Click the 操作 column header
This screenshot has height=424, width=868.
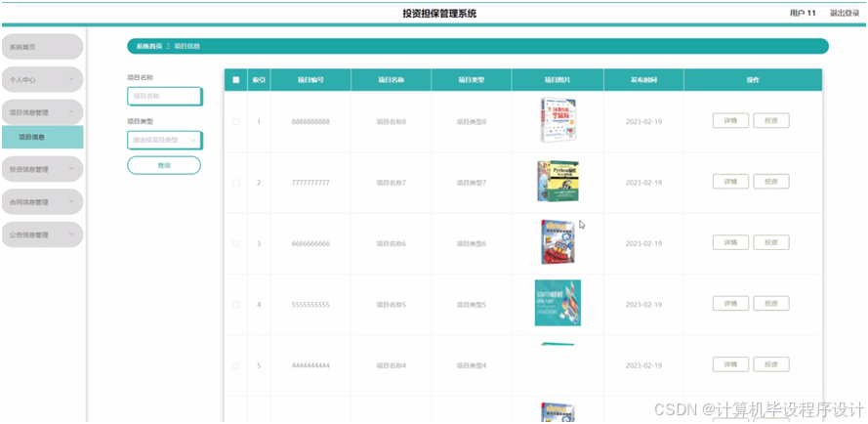click(x=753, y=80)
